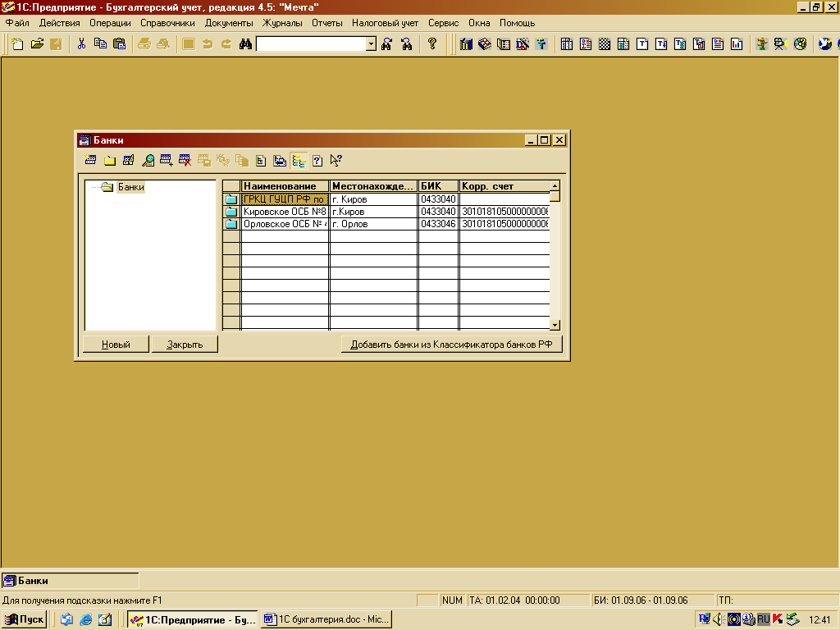Viewport: 840px width, 630px height.
Task: Click the New document icon in main toolbar
Action: 18,44
